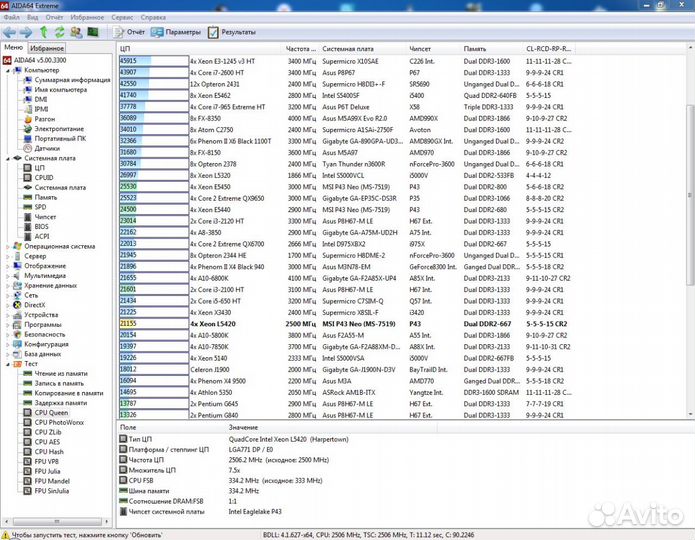
Task: Click the results list vertical scrollbar
Action: pos(690,195)
